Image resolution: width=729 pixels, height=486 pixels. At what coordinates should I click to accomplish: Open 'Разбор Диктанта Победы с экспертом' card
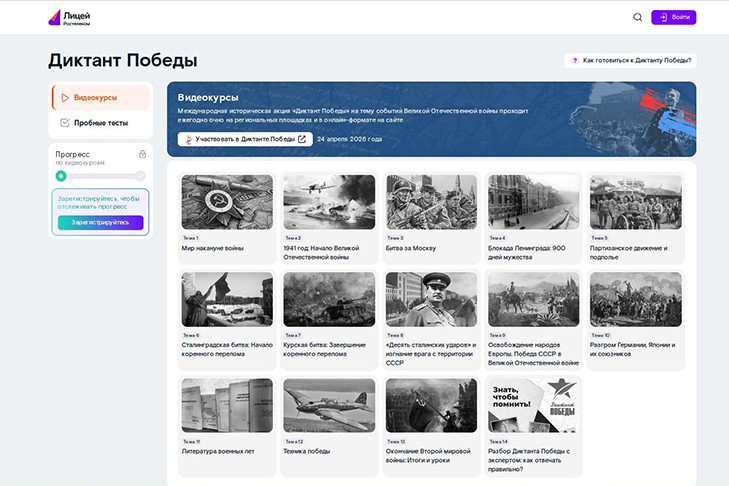[x=533, y=420]
